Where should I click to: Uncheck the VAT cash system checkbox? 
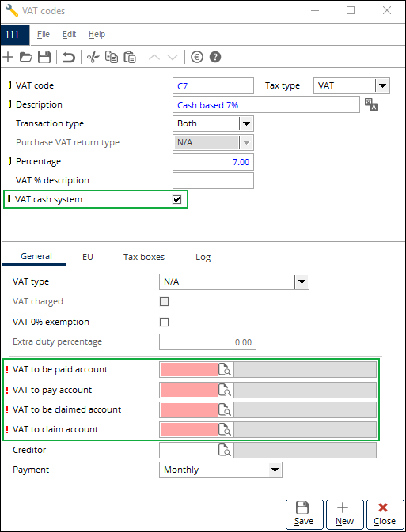click(177, 199)
